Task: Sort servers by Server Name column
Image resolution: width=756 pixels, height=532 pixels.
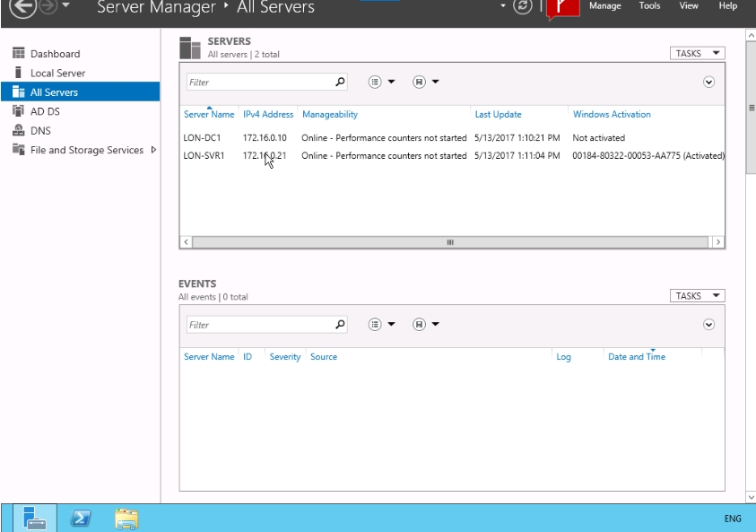Action: (209, 114)
